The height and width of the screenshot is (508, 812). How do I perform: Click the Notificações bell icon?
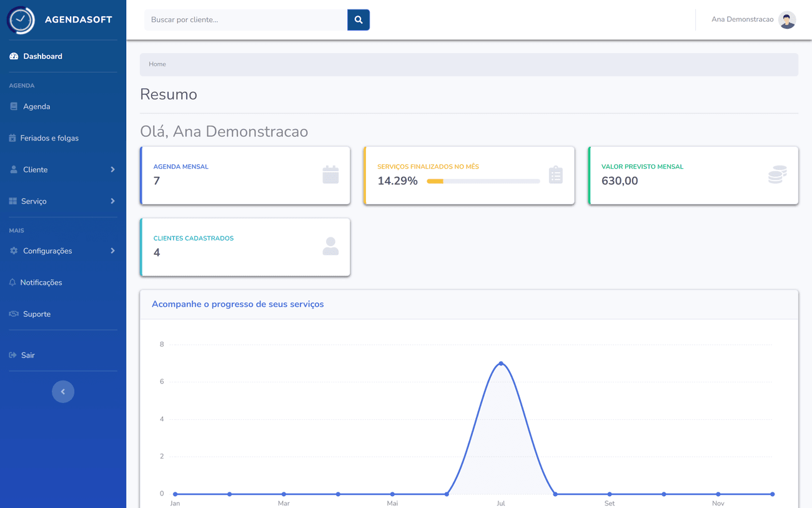click(12, 282)
